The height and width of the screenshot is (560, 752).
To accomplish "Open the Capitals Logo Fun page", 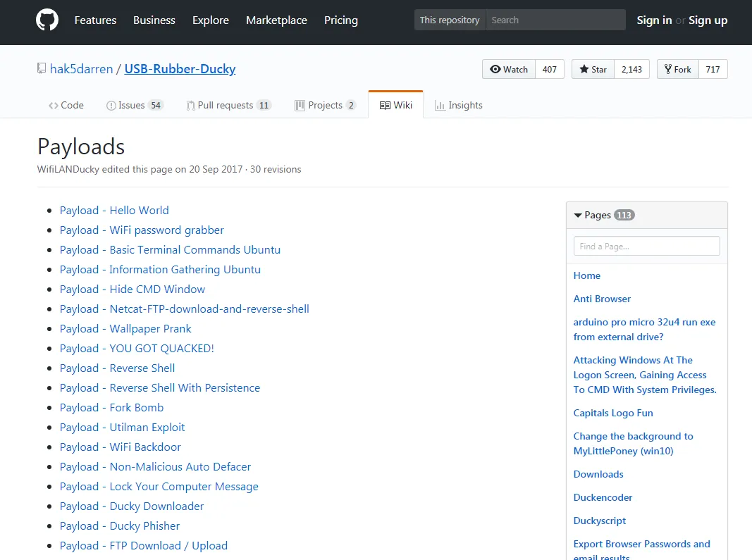I will pos(613,413).
